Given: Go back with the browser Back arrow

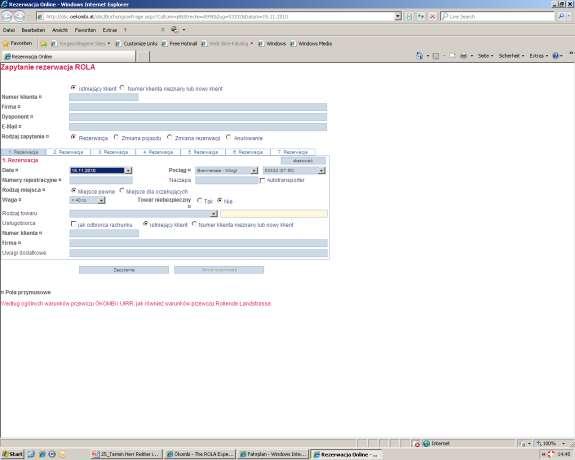Looking at the screenshot, I should [x=7, y=17].
